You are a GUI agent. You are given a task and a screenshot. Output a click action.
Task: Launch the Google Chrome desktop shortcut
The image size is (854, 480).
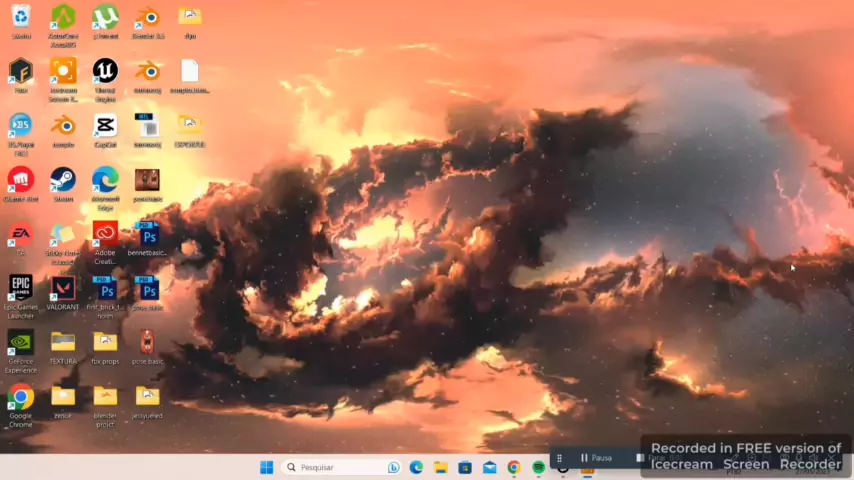(x=21, y=406)
